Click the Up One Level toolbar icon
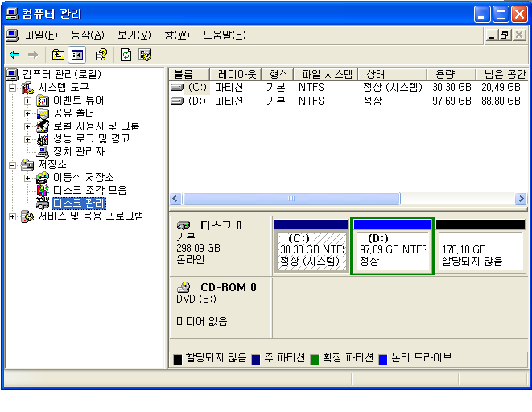 (58, 55)
